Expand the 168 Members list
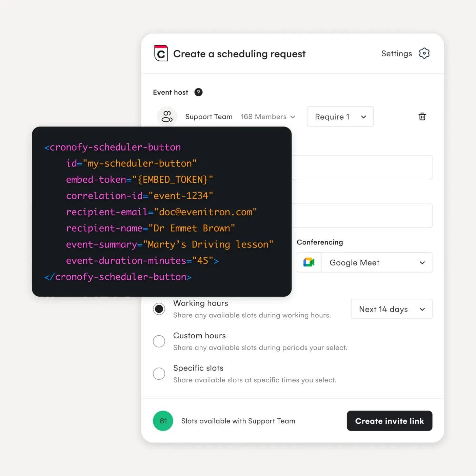 pos(268,117)
